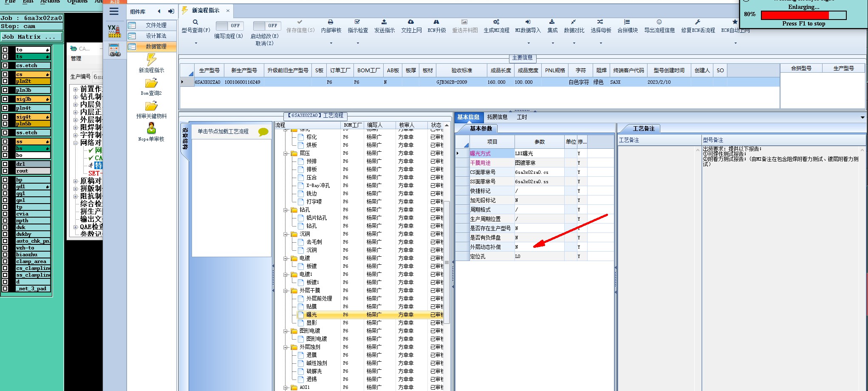Click the calculator link icon in sidebar

[x=114, y=50]
